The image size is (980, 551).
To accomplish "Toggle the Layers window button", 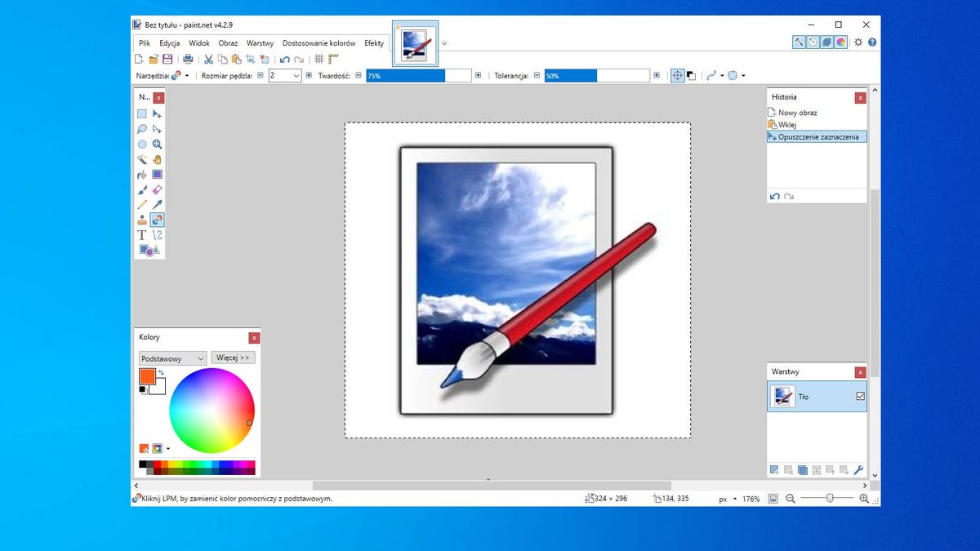I will (x=827, y=42).
